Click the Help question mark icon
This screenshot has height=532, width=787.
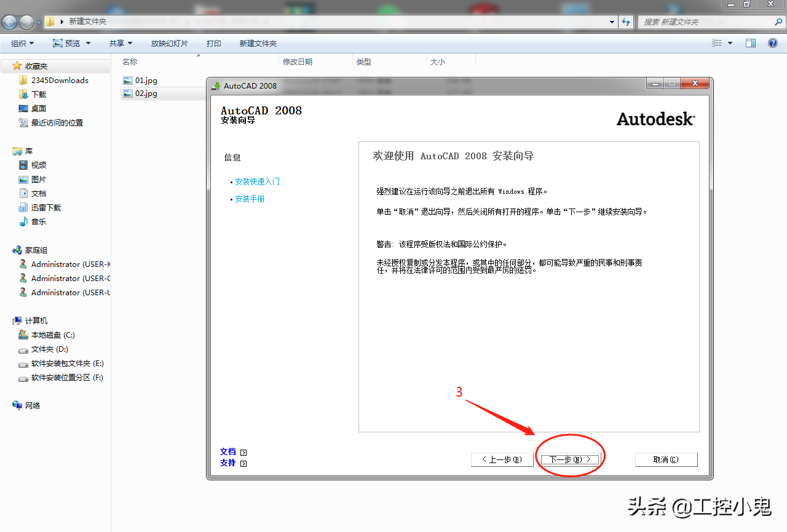click(773, 43)
